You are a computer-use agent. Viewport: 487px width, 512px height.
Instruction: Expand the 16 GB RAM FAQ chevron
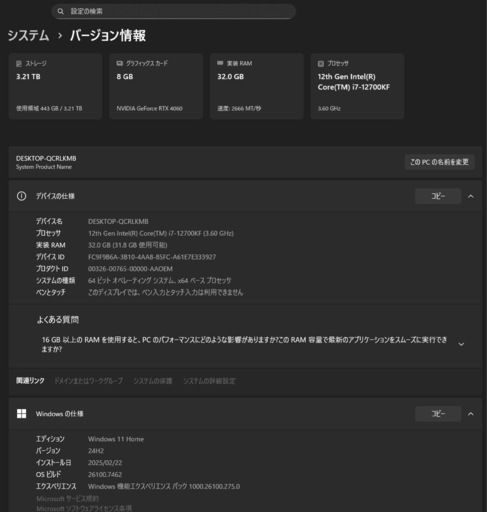(x=461, y=344)
